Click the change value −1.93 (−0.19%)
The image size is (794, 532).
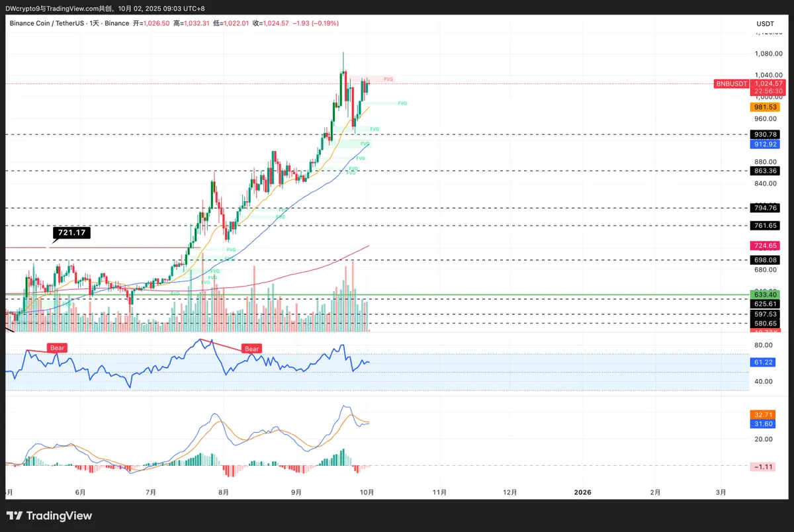315,23
